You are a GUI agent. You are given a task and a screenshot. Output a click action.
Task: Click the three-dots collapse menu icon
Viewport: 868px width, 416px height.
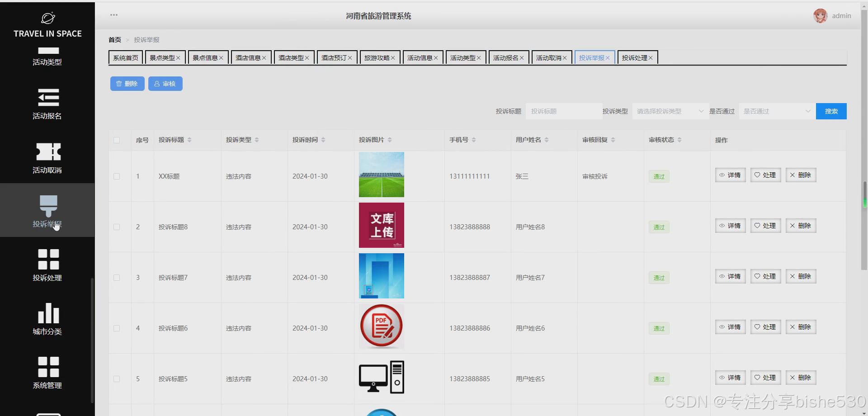pyautogui.click(x=114, y=15)
